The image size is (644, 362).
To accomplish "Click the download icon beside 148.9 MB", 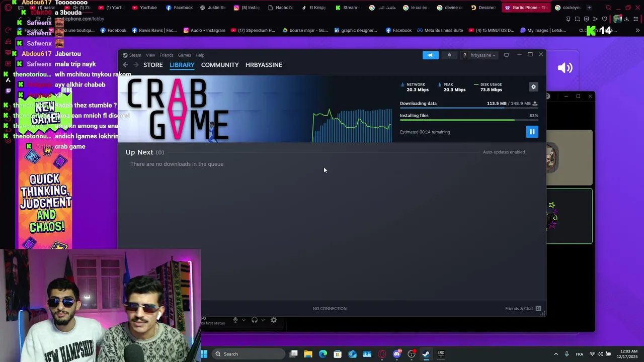I will [535, 104].
